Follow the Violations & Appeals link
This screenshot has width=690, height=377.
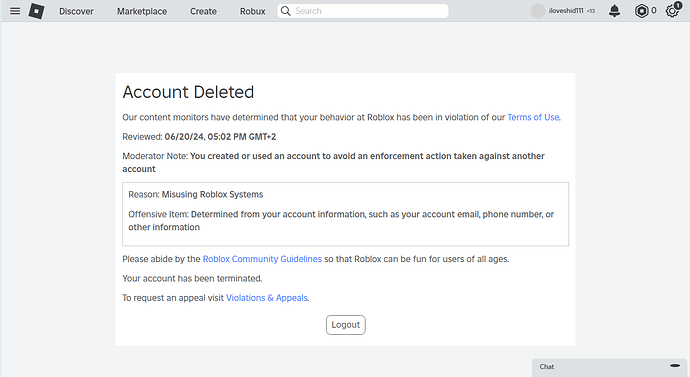267,298
